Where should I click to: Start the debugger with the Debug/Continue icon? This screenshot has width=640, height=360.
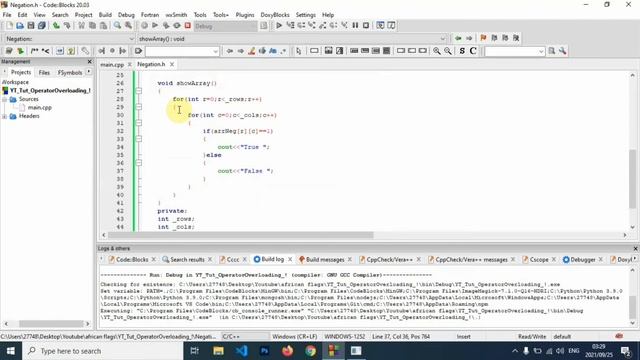[x=279, y=26]
